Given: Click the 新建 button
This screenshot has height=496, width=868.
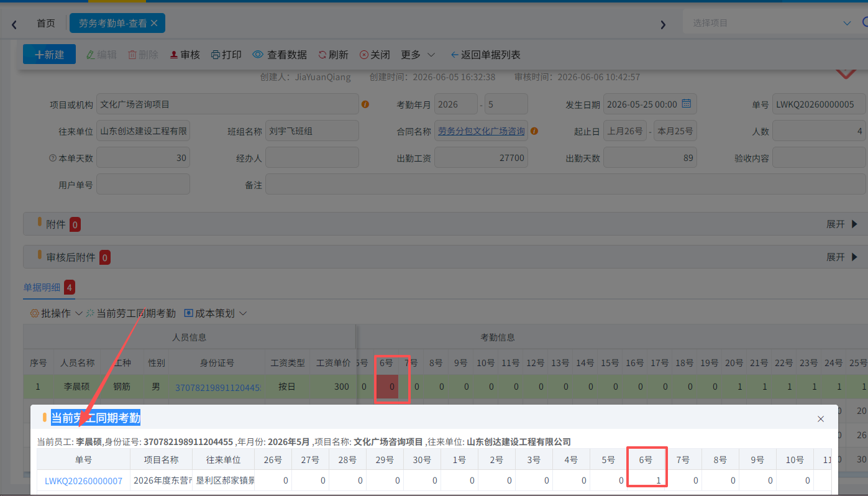Looking at the screenshot, I should pos(49,55).
